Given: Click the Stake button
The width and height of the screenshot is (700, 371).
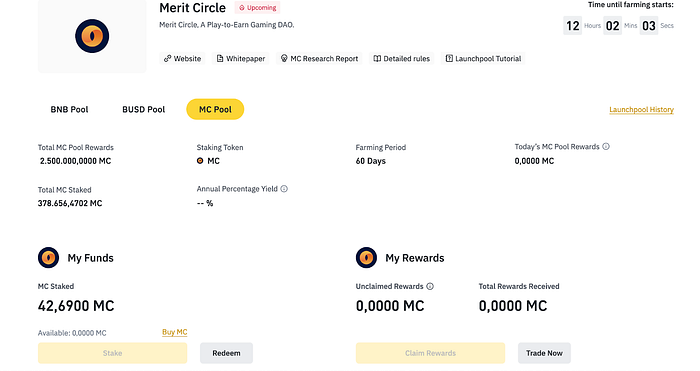Looking at the screenshot, I should 112,353.
